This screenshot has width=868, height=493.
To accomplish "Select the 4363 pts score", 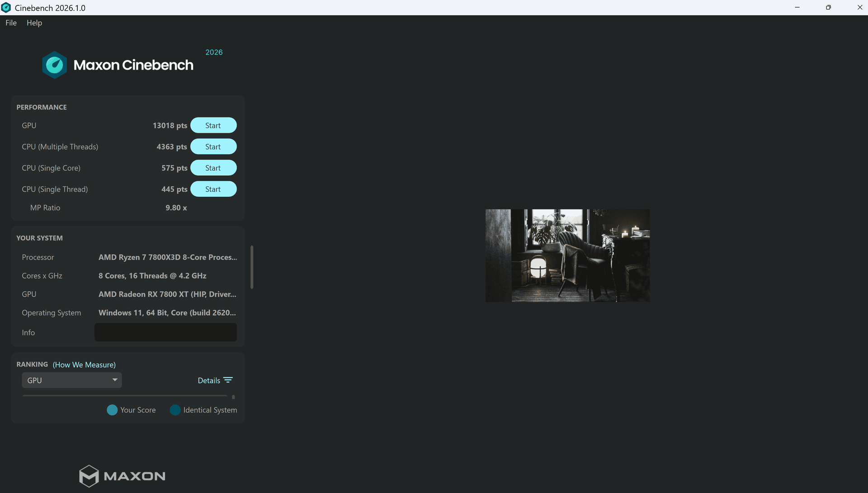I will (x=172, y=147).
